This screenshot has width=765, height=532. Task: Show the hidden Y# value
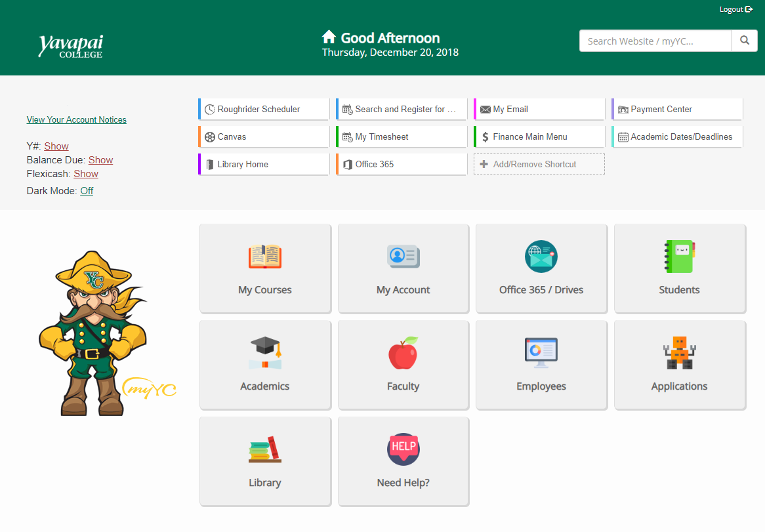[x=56, y=146]
